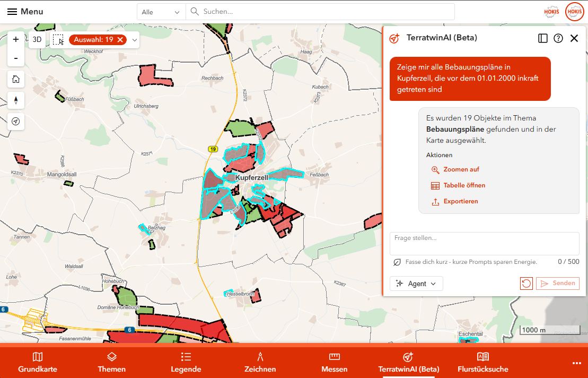The height and width of the screenshot is (378, 588).
Task: Open the 'Alle' search category dropdown
Action: (161, 12)
